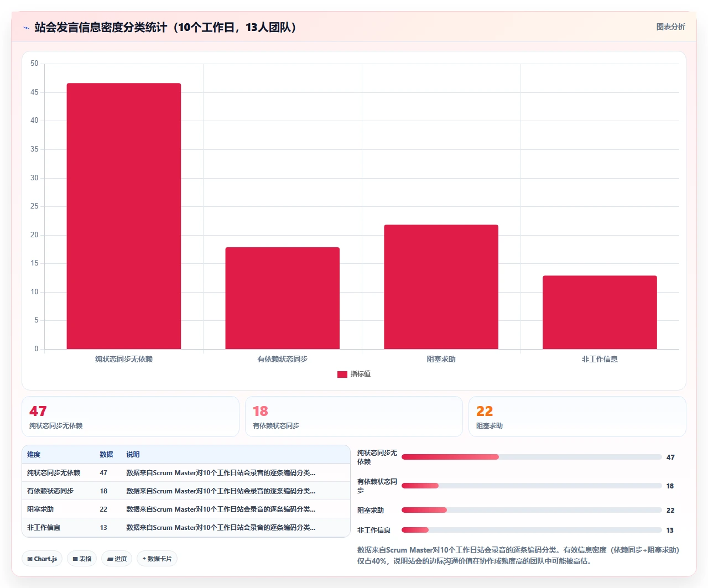Click the 纯状态同步无依赖 progress bar
The height and width of the screenshot is (588, 708).
[x=532, y=457]
